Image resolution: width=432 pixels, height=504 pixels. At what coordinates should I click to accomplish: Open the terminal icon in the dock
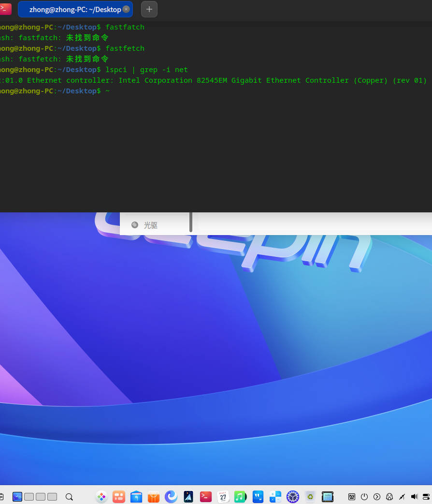coord(205,497)
